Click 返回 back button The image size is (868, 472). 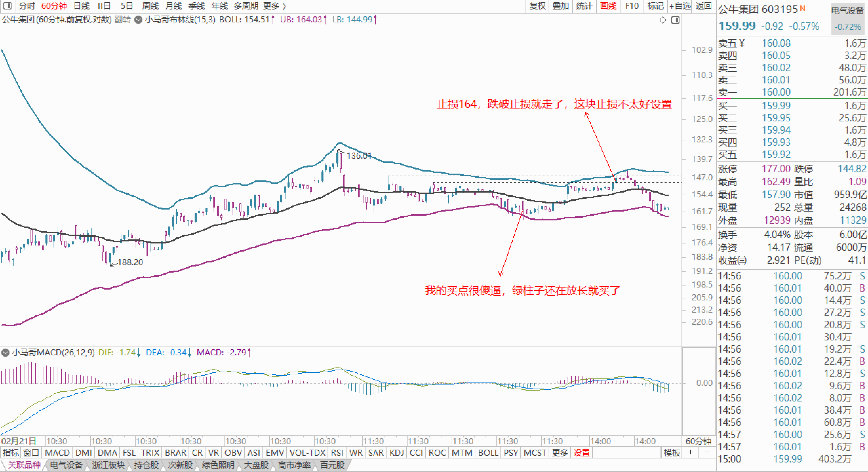(x=704, y=6)
